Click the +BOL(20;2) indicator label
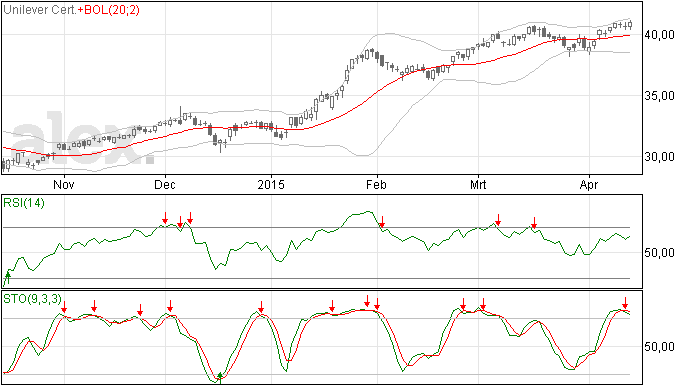Image resolution: width=690 pixels, height=387 pixels. 109,10
